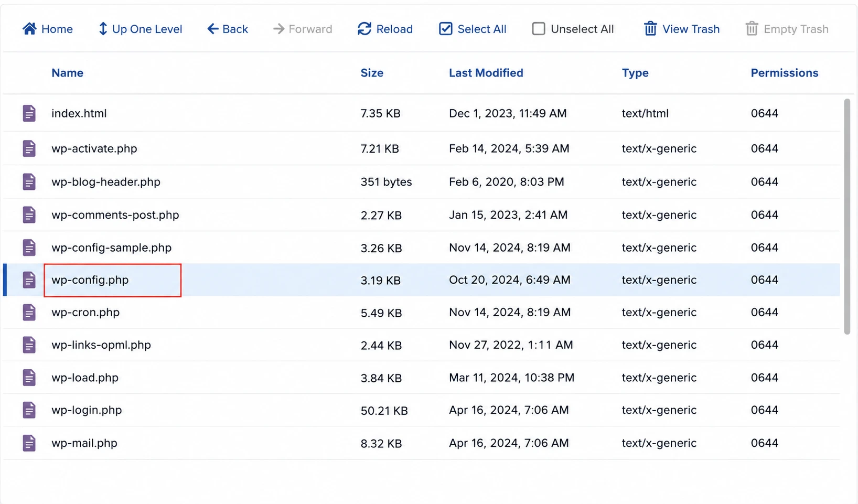858x504 pixels.
Task: Click file icon next to wp-blog-header.php
Action: click(29, 182)
